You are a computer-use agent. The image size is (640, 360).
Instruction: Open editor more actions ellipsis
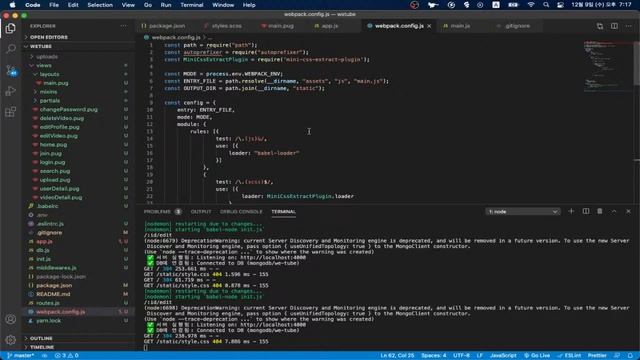629,26
